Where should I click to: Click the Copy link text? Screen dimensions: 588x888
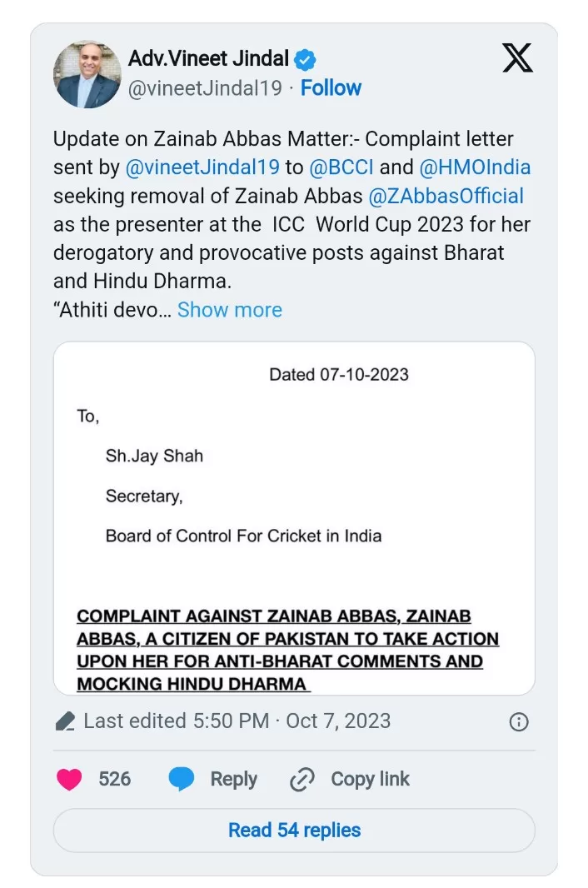point(370,780)
